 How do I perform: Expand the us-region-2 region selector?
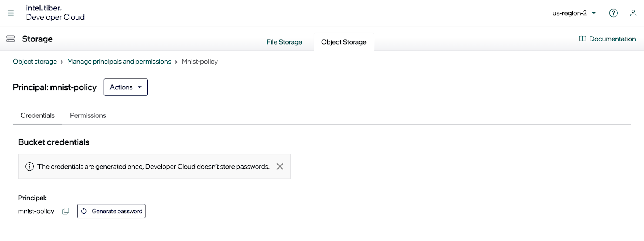click(x=574, y=13)
